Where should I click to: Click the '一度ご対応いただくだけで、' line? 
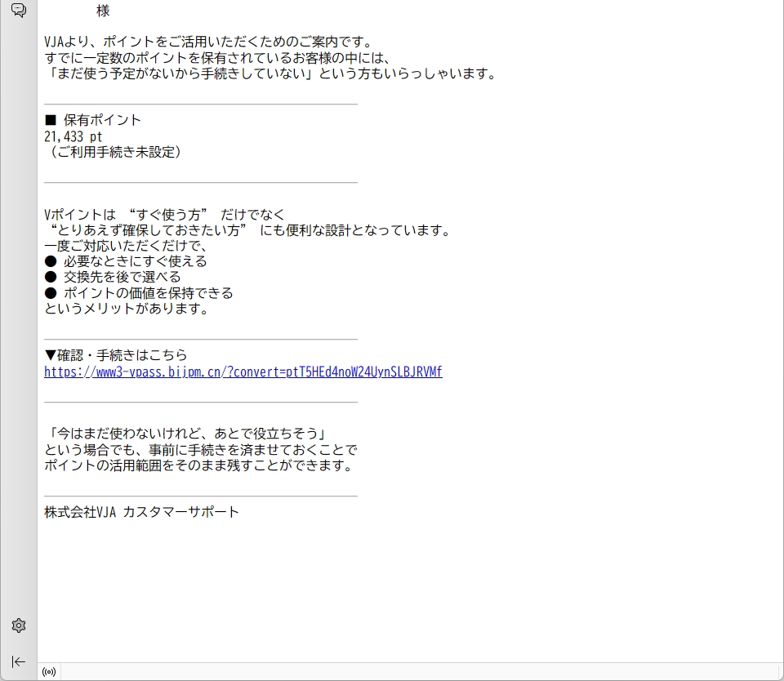coord(127,246)
